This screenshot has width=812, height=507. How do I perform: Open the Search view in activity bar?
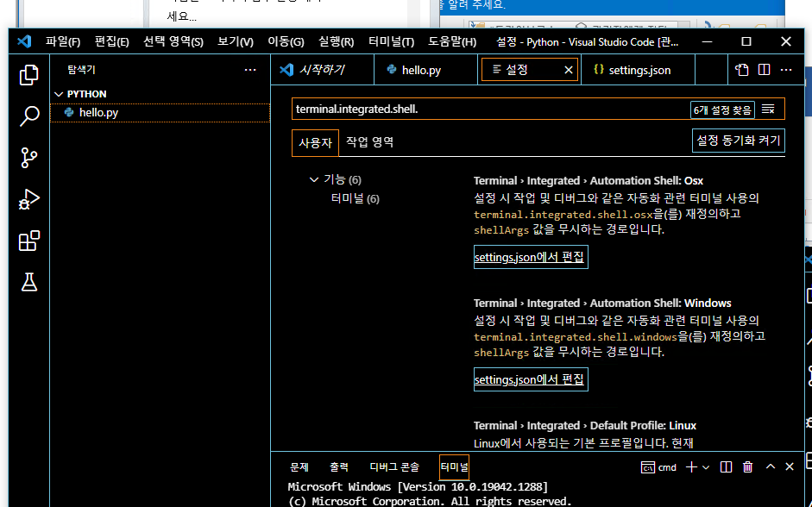(29, 116)
